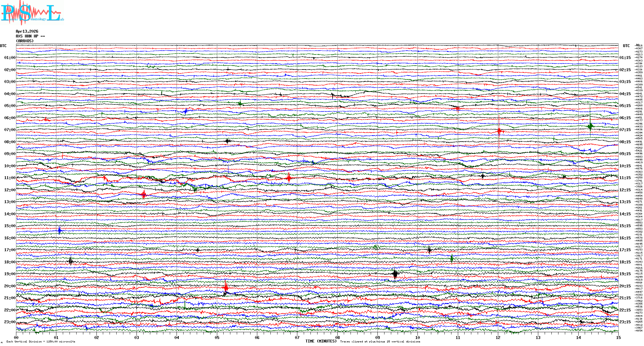Click the 19:15 label on right axis
644x346 pixels.
click(625, 274)
